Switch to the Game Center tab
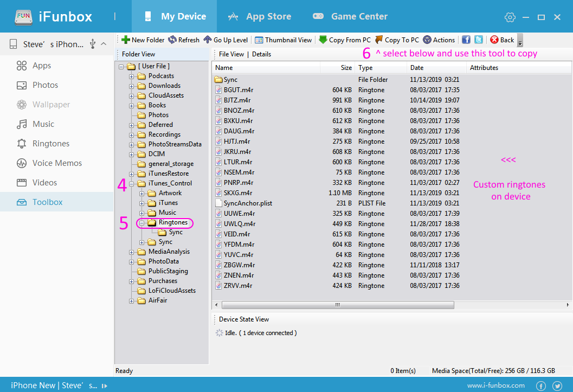Image resolution: width=573 pixels, height=392 pixels. click(350, 16)
